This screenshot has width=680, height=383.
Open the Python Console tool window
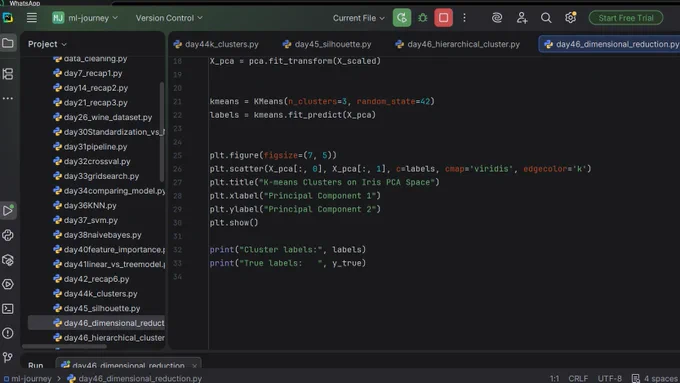[x=8, y=235]
